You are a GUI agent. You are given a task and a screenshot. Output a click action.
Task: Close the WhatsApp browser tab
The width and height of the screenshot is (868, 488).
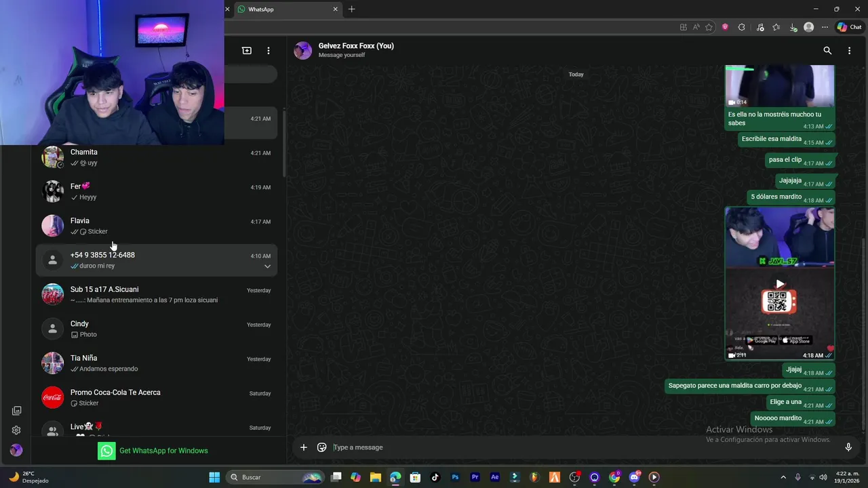coord(335,9)
